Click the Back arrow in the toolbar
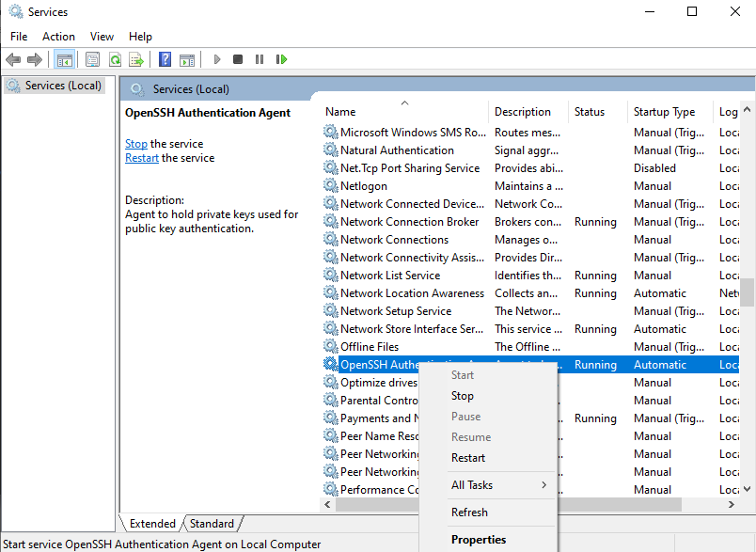The height and width of the screenshot is (552, 756). tap(13, 60)
